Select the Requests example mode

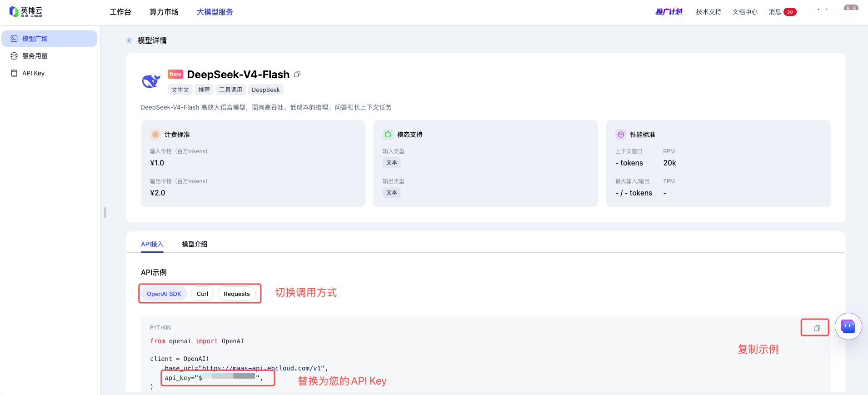pyautogui.click(x=237, y=294)
